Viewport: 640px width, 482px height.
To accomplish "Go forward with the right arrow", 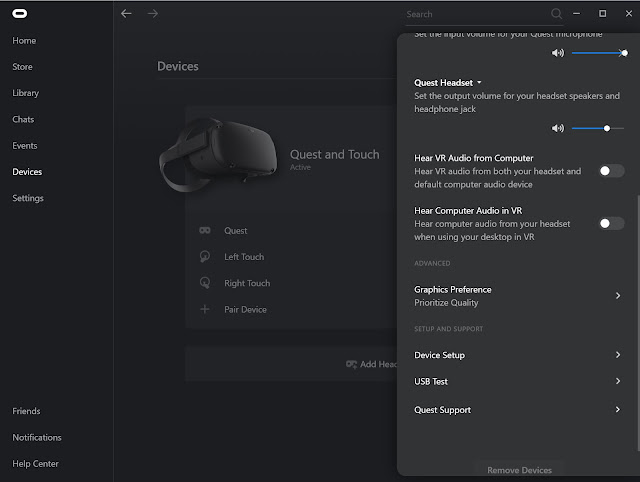I will [x=153, y=13].
